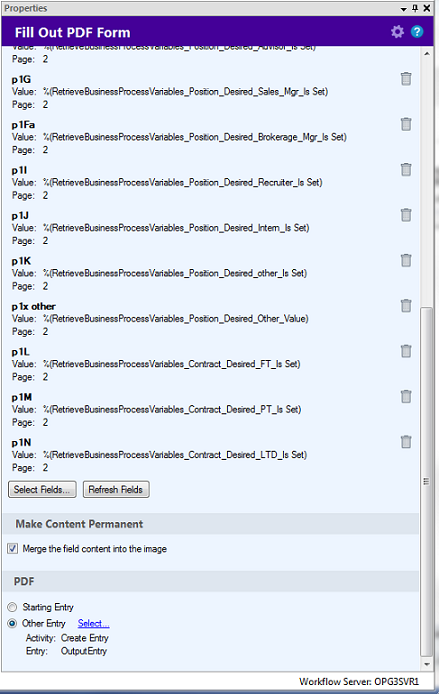The height and width of the screenshot is (694, 439).
Task: Delete the p1N LTD field
Action: point(406,442)
